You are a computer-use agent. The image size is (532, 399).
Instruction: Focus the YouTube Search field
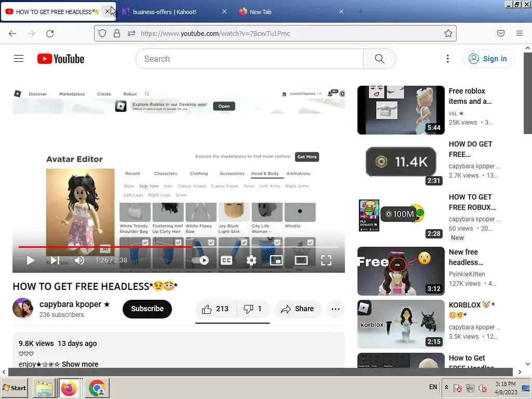[x=250, y=59]
